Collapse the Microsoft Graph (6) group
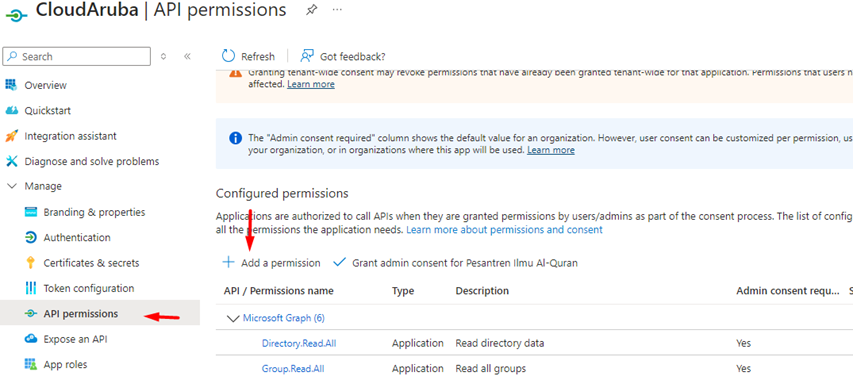Viewport: 853px width, 376px height. (233, 318)
